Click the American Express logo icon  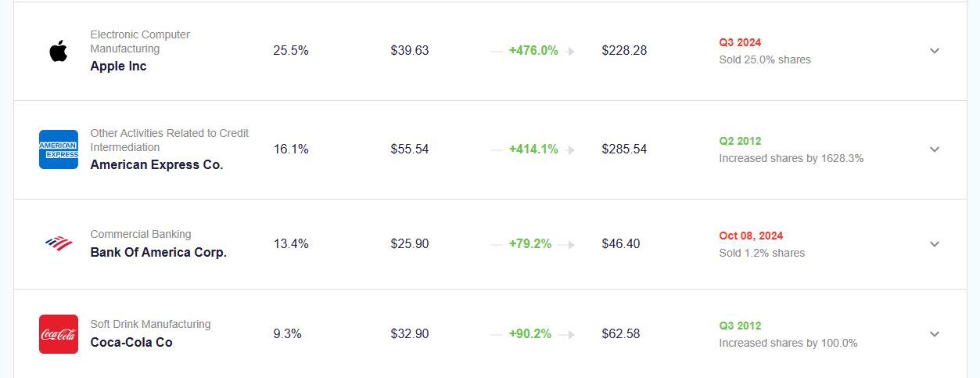59,149
